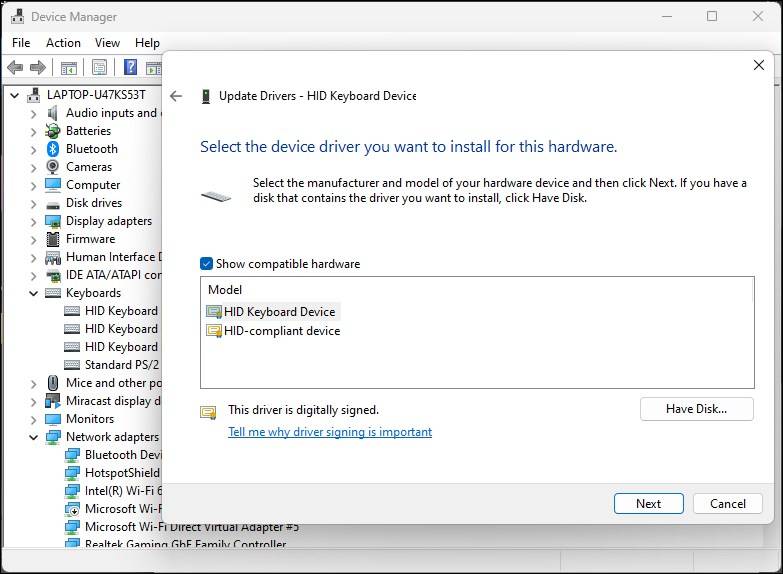Uncheck Show compatible hardware checkbox
Viewport: 783px width, 574px height.
206,264
